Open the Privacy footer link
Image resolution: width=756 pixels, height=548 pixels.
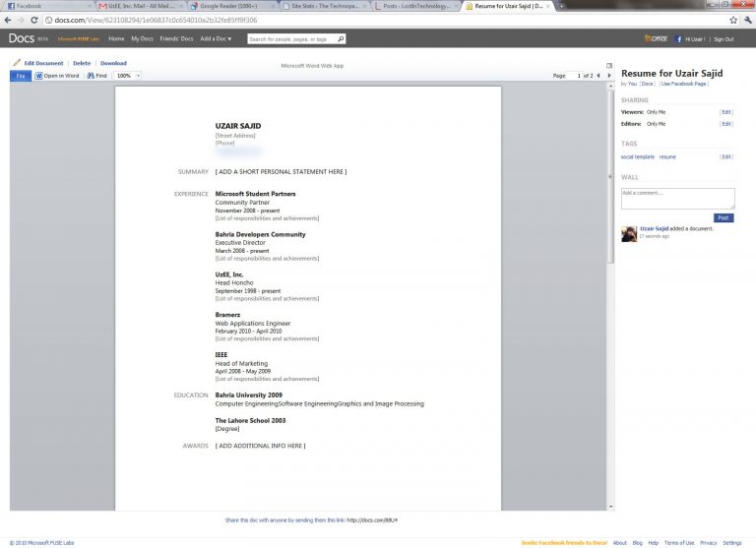coord(709,543)
